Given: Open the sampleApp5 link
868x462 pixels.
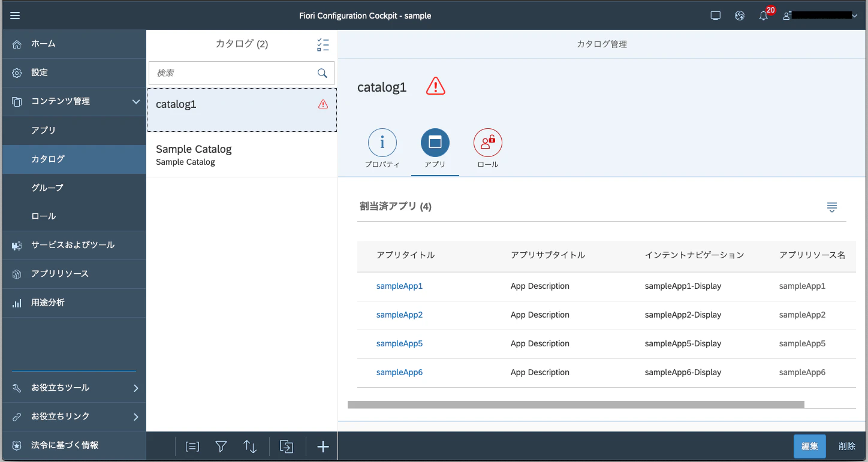Looking at the screenshot, I should coord(399,344).
